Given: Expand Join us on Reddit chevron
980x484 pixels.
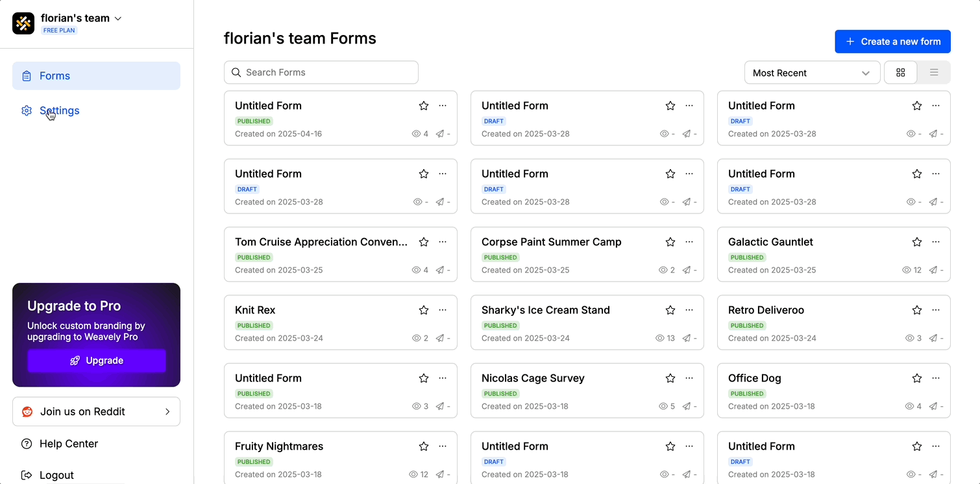Looking at the screenshot, I should (167, 411).
